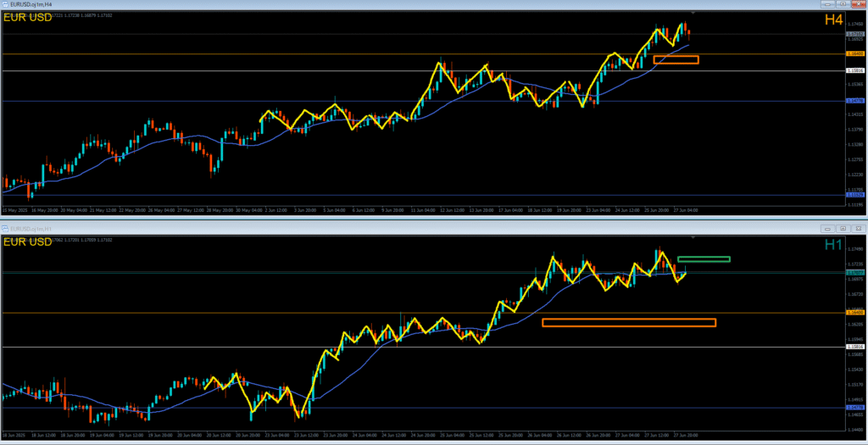Close the EURUSD H4 chart window
Viewport: 868px width, 445px height.
point(859,4)
